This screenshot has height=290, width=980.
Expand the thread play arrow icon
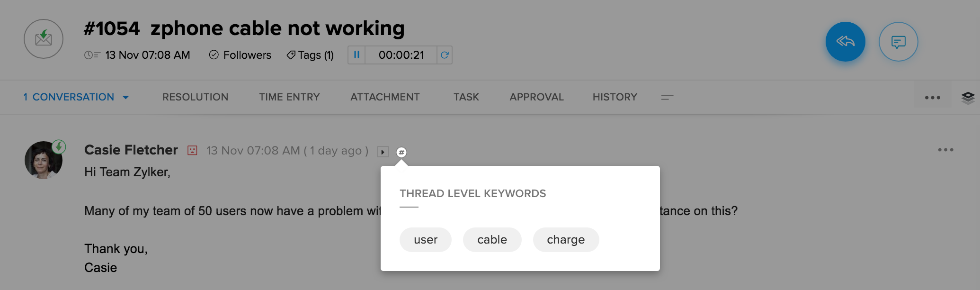[x=383, y=152]
